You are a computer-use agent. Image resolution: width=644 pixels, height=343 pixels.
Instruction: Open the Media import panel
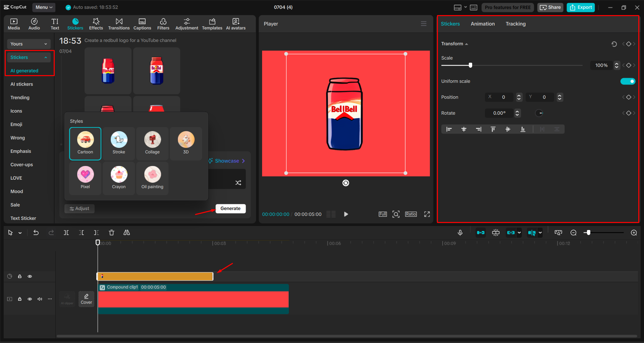coord(13,23)
